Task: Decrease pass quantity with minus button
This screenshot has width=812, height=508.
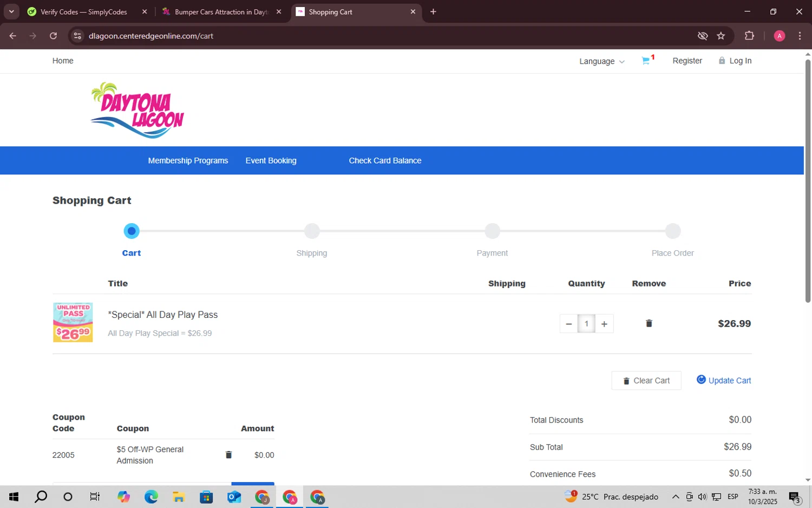Action: point(568,324)
